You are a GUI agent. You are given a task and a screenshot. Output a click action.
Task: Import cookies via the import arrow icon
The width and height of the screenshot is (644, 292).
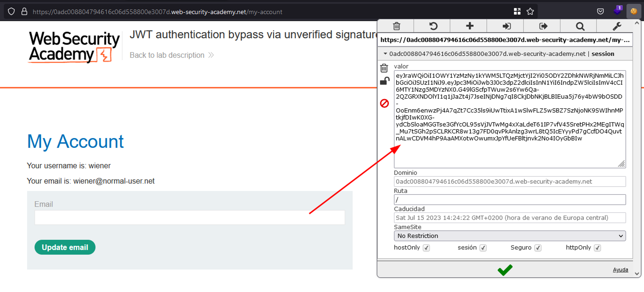pos(506,26)
